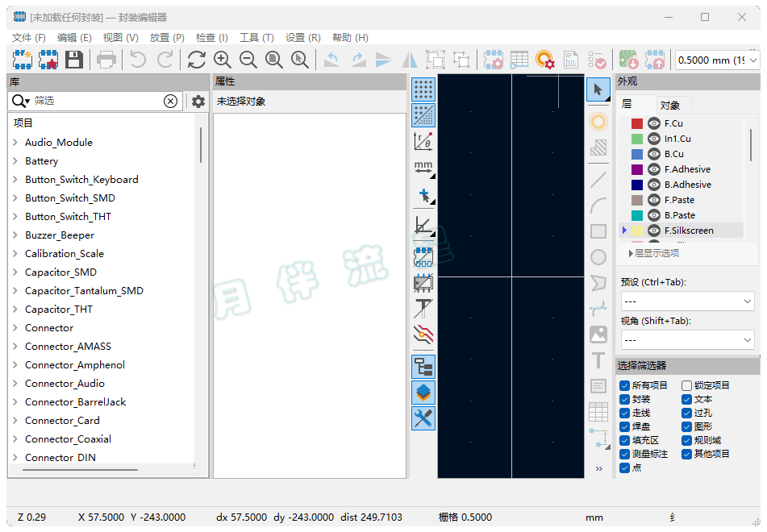
Task: Click the F.Cu red color swatch
Action: click(x=637, y=123)
